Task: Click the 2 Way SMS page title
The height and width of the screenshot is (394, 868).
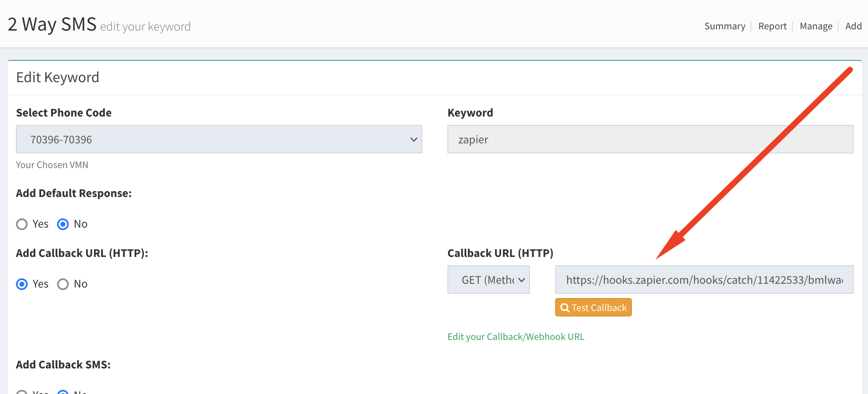Action: (52, 24)
